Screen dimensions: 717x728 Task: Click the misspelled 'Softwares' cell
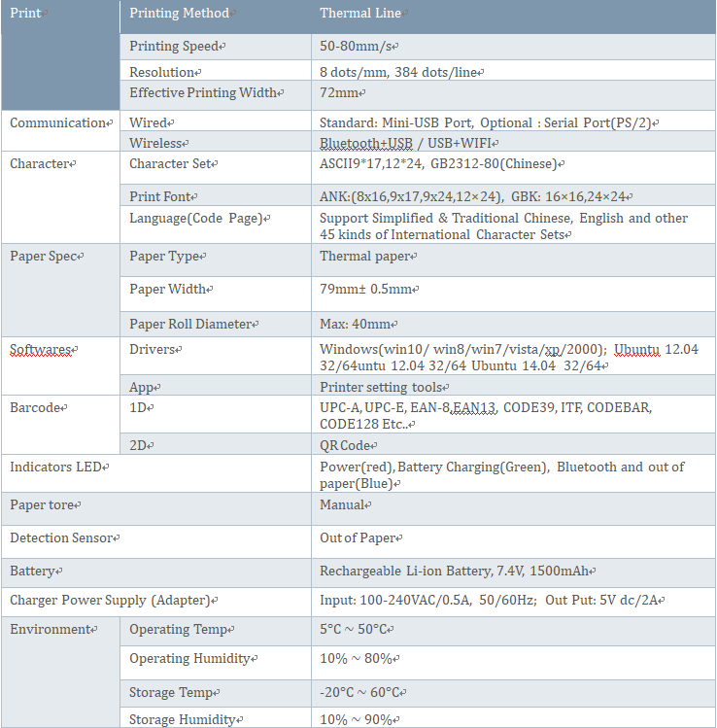point(60,365)
